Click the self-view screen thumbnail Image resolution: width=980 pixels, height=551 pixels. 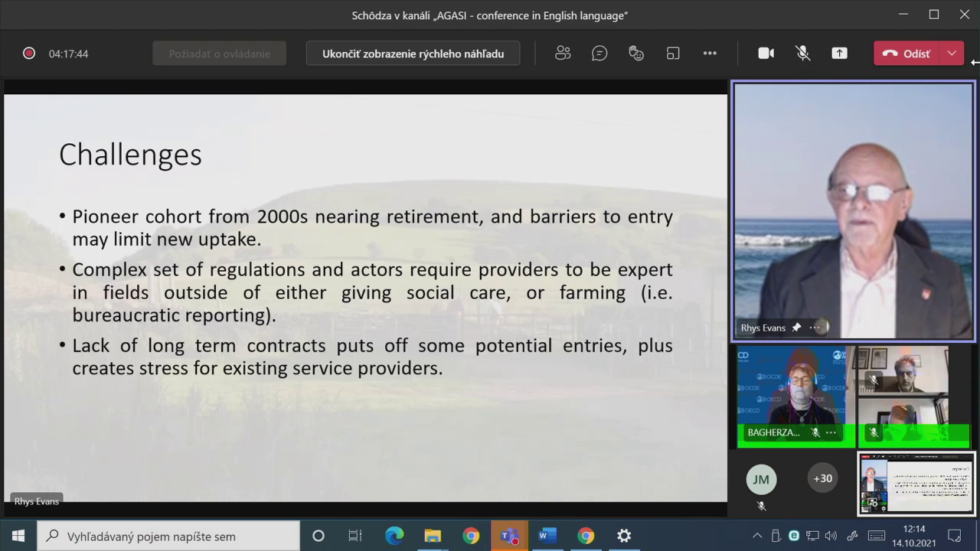[x=916, y=483]
